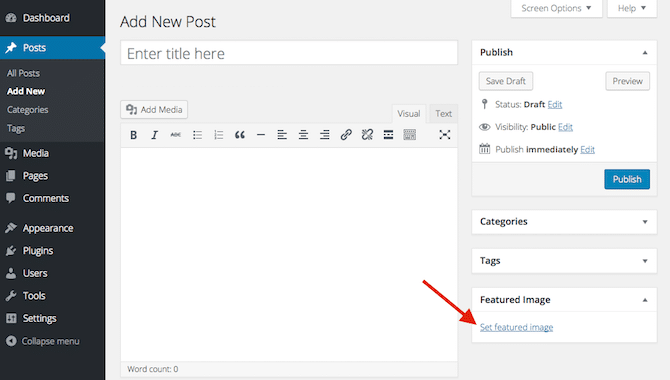Viewport: 670px width, 380px height.
Task: Align text left
Action: (x=282, y=135)
